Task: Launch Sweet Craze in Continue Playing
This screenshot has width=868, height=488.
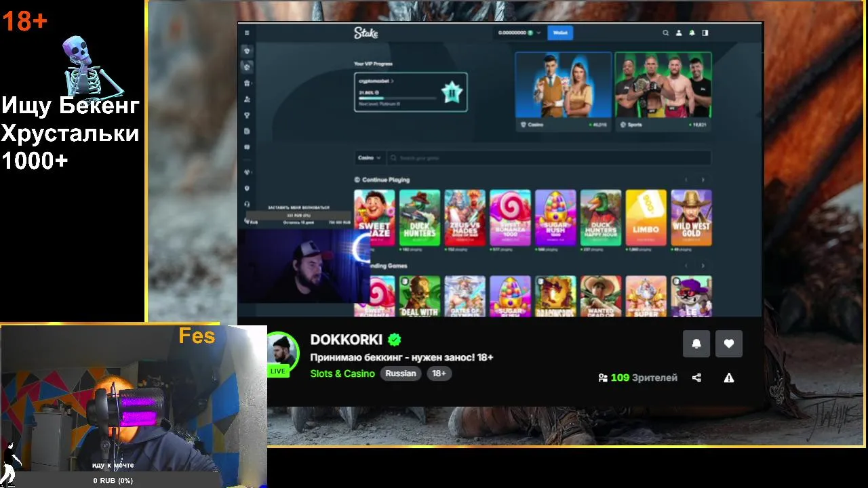Action: [x=374, y=218]
